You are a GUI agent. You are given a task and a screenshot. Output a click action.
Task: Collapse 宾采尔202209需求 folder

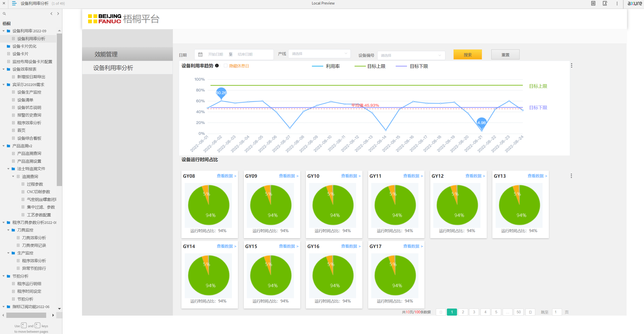[4, 84]
